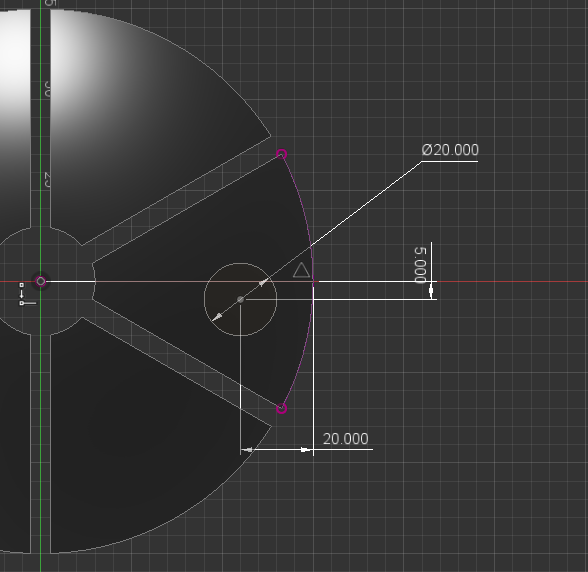This screenshot has width=588, height=572.
Task: Select the 20.000 horizontal dimension value
Action: click(345, 439)
